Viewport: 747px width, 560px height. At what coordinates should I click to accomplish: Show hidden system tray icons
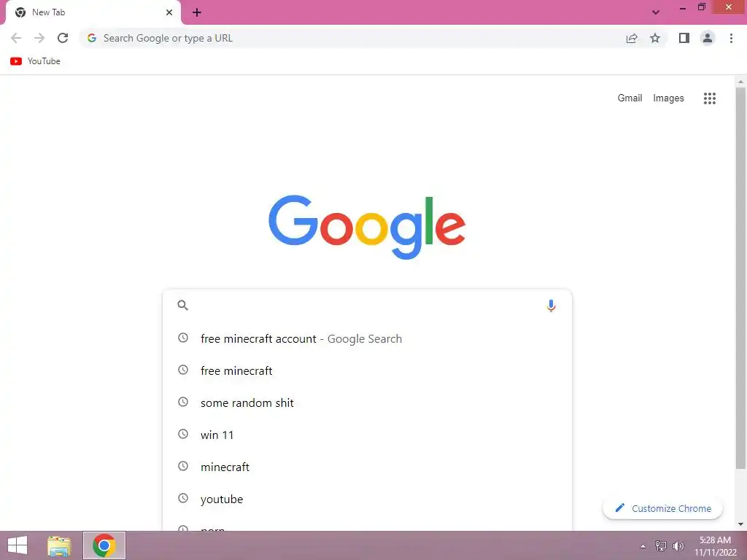643,546
